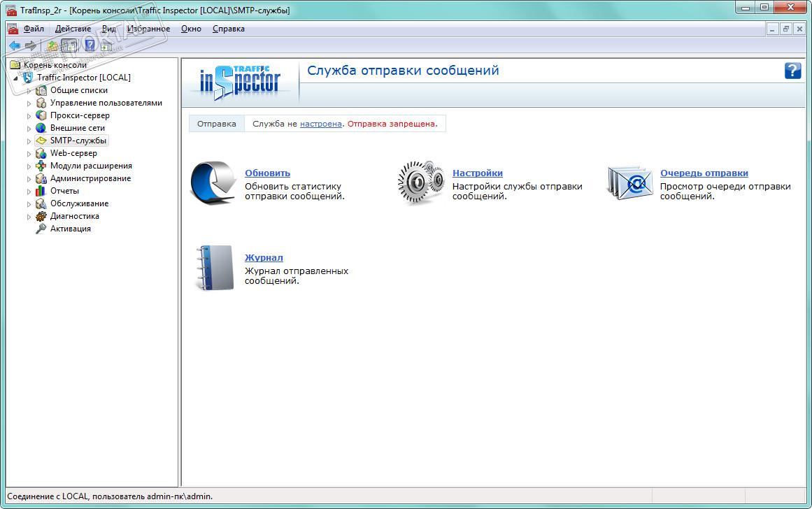Open the Вид menu

[x=108, y=29]
